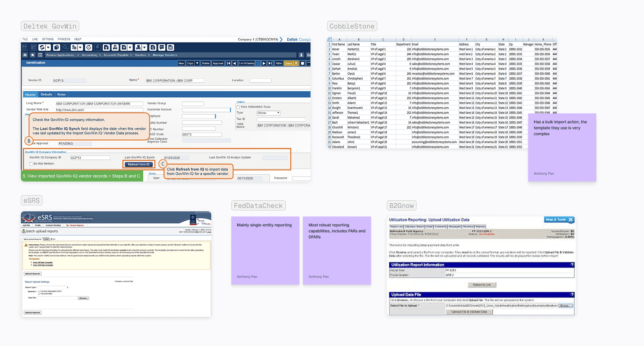Screen dimensions: 644x346
Task: Jump to the last vendor record
Action: (x=270, y=63)
